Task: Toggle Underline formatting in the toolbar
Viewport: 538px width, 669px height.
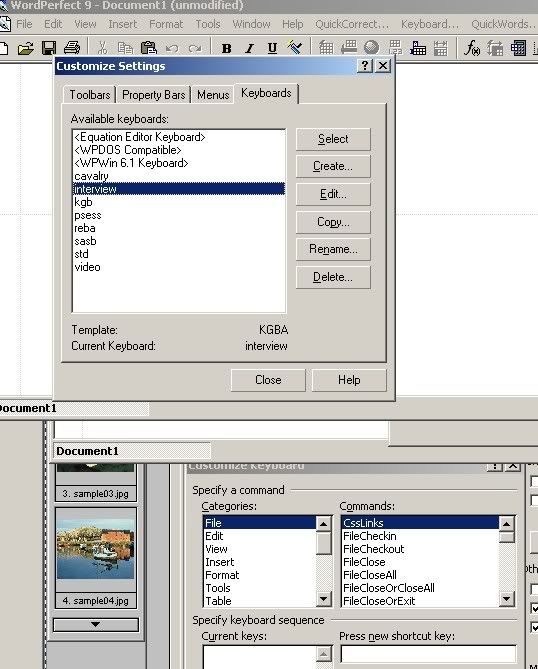Action: [x=272, y=49]
